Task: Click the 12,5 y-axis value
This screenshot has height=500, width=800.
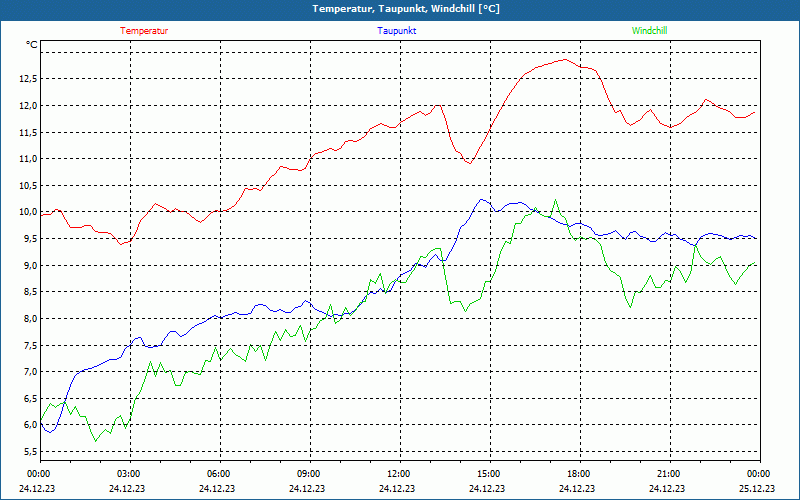Action: point(28,79)
